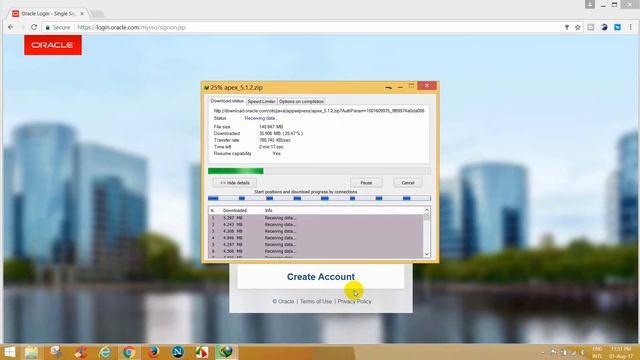Image resolution: width=640 pixels, height=360 pixels.
Task: Close the Oracle Login browser tab
Action: [82, 13]
